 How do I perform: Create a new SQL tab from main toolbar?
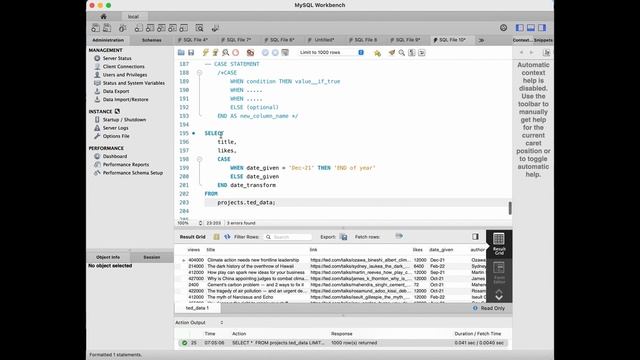point(95,28)
